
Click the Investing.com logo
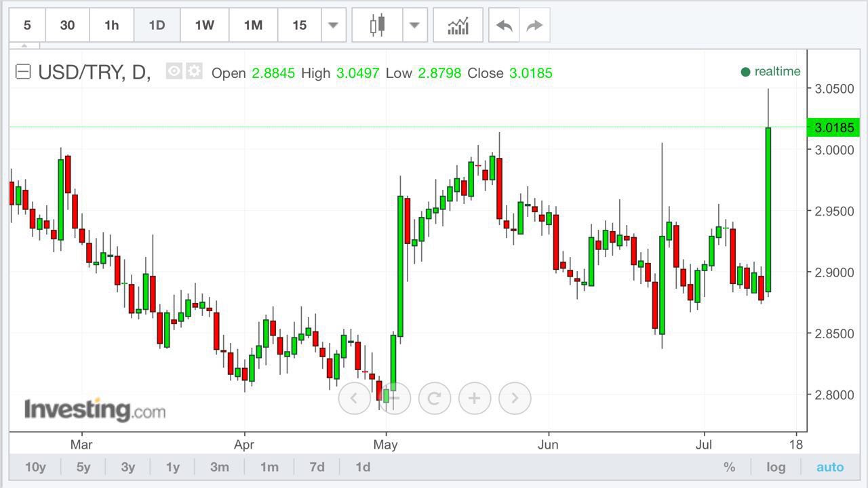[x=94, y=409]
